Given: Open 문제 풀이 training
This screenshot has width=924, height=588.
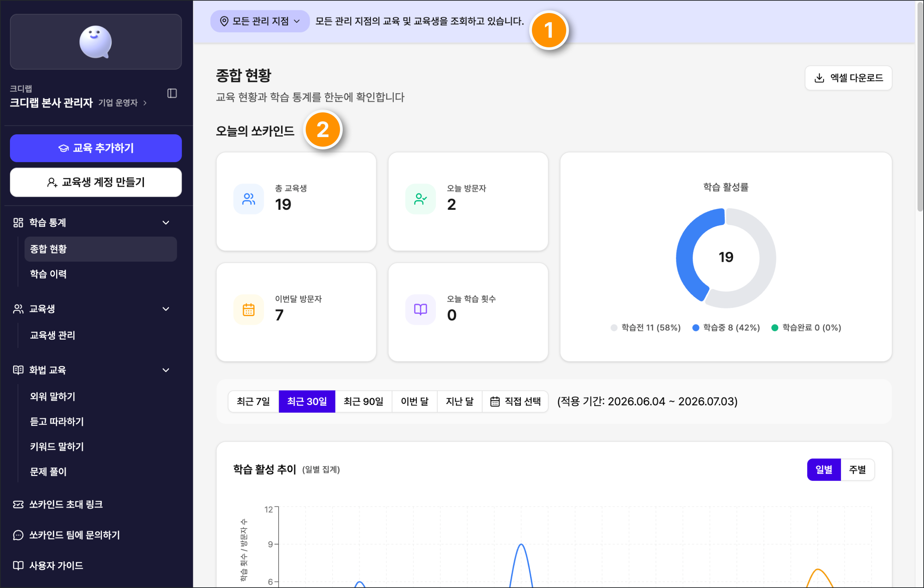Looking at the screenshot, I should click(x=100, y=471).
